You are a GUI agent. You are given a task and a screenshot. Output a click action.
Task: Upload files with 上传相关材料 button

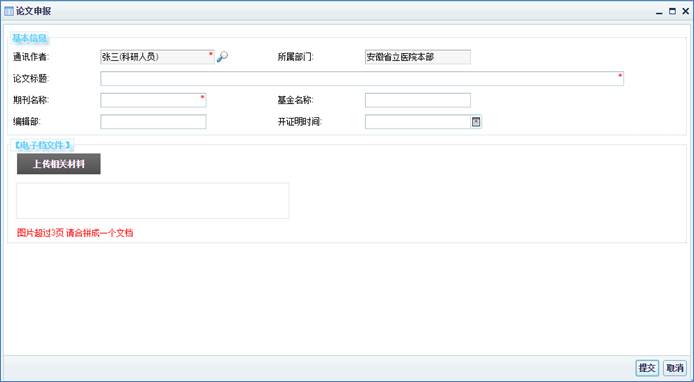[58, 164]
